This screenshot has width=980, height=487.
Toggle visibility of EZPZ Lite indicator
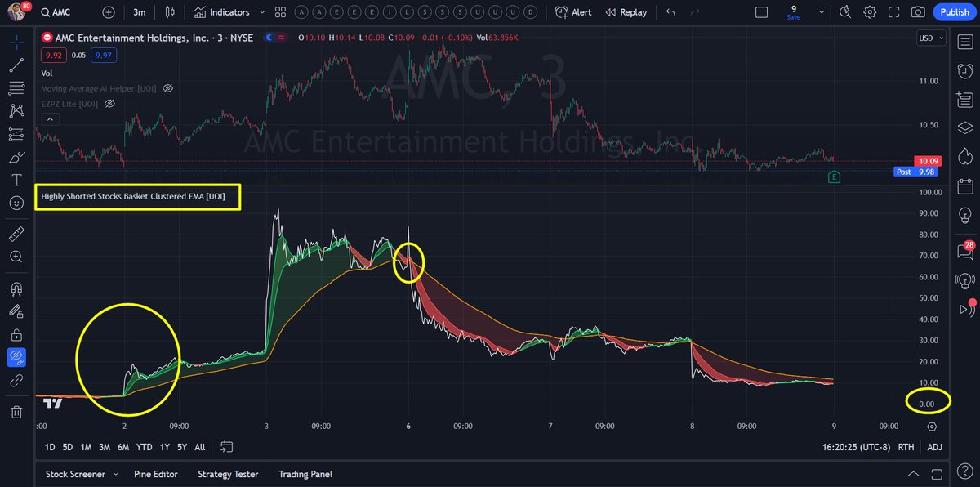pyautogui.click(x=109, y=104)
